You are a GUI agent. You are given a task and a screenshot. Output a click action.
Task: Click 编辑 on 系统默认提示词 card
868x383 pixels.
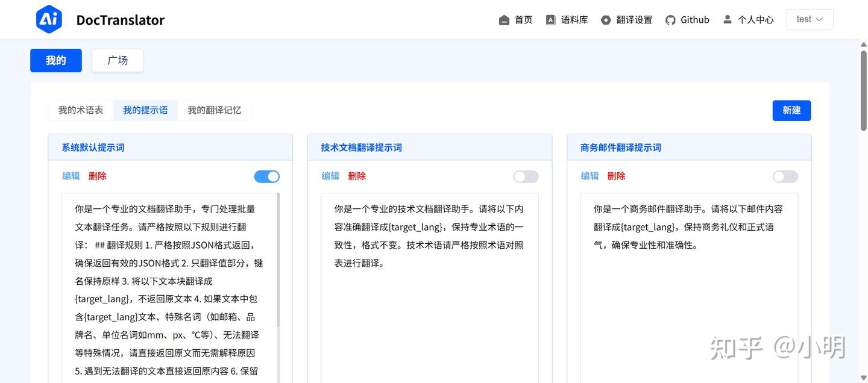[71, 176]
